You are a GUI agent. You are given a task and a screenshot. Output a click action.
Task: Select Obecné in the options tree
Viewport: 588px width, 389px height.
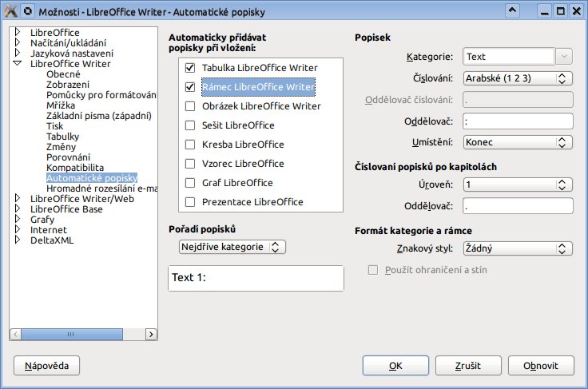click(x=63, y=74)
